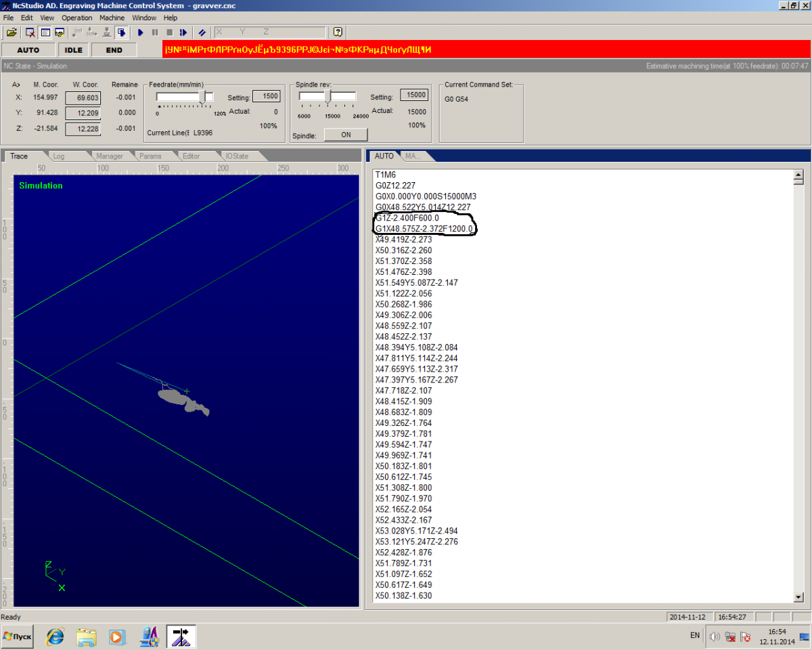The image size is (812, 650).
Task: Switch to the Manager tab
Action: click(x=109, y=156)
